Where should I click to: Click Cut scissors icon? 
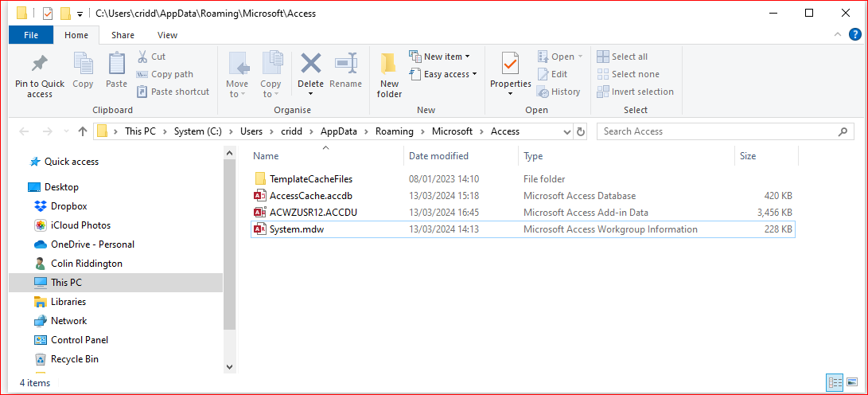pyautogui.click(x=142, y=57)
